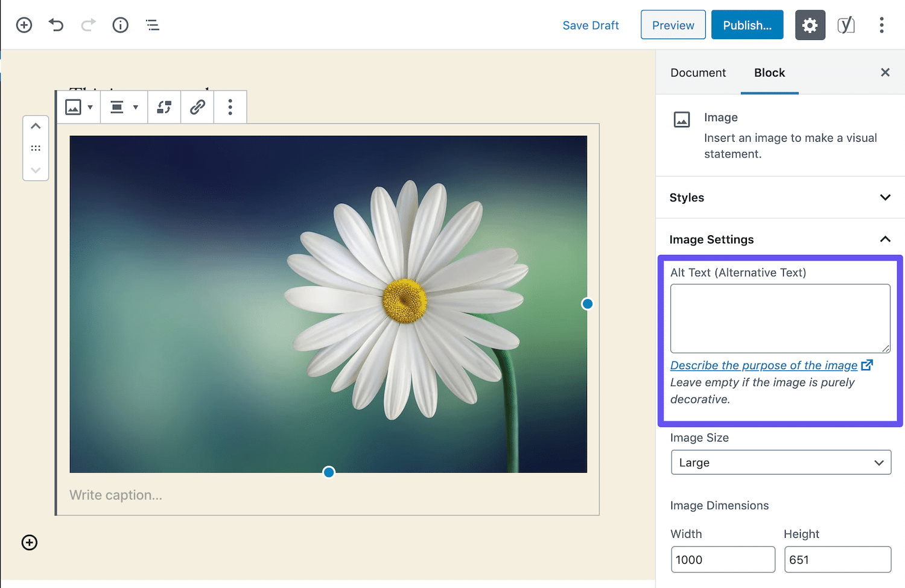Click the Add block plus icon in top toolbar
The height and width of the screenshot is (588, 905).
pyautogui.click(x=24, y=25)
